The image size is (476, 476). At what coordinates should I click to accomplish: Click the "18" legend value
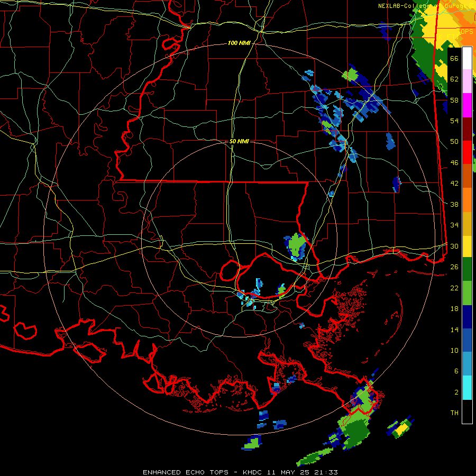click(x=454, y=309)
